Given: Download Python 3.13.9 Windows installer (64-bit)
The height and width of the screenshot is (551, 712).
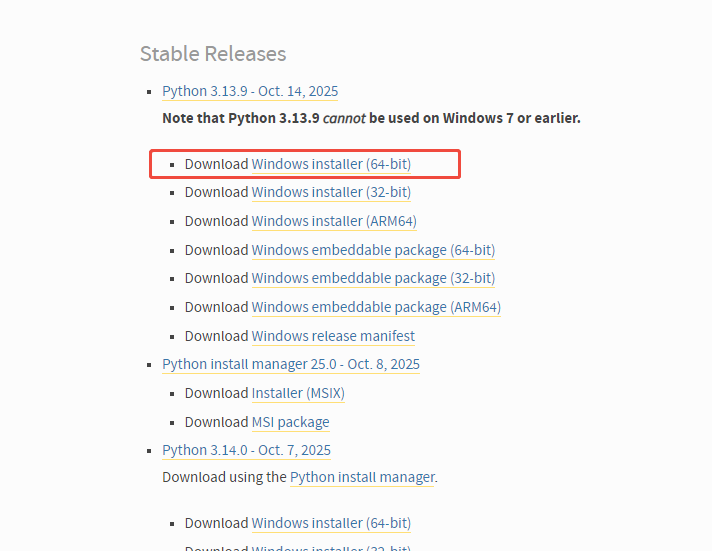Looking at the screenshot, I should tap(331, 164).
